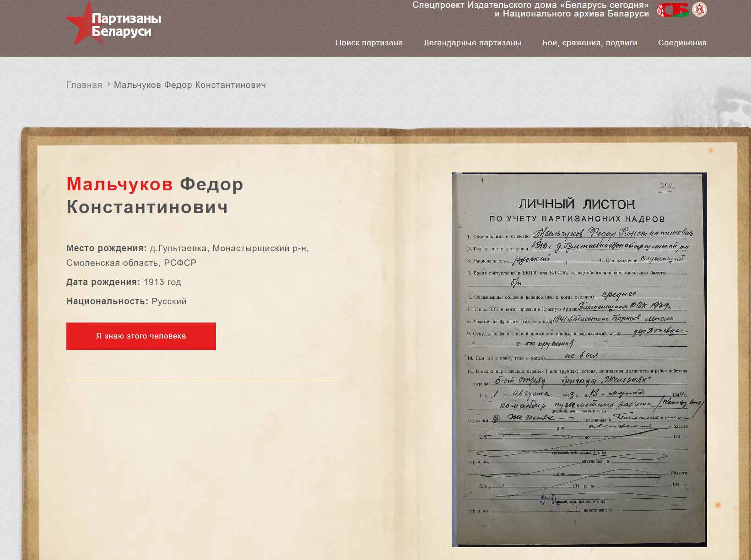Screen dimensions: 751x560
Task: Open the scanned Личный листок document image
Action: (579, 359)
